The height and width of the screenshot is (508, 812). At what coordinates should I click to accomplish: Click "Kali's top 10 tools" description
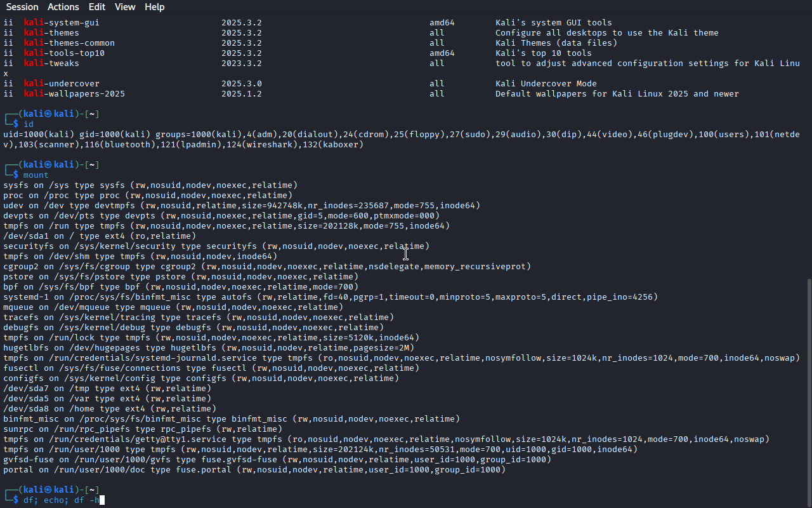[x=544, y=53]
